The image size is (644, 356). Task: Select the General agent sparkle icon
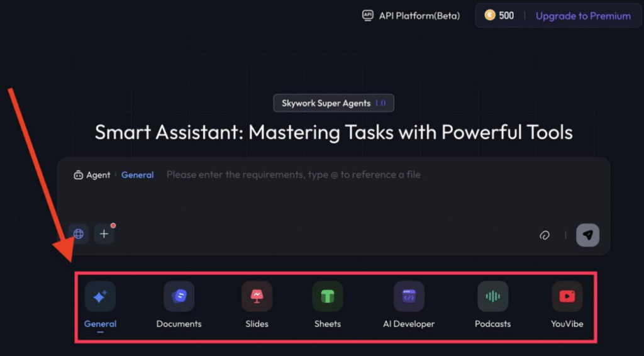(x=100, y=297)
